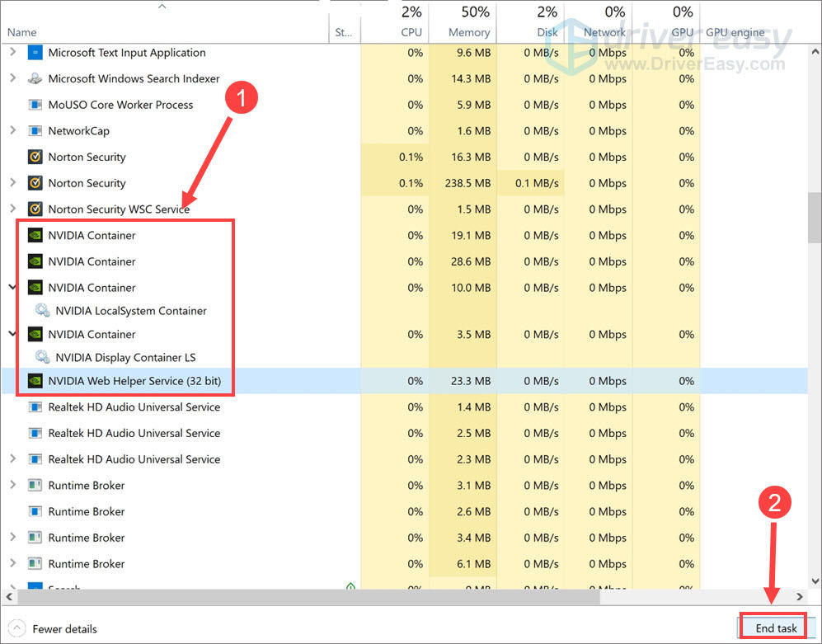Viewport: 822px width, 644px height.
Task: Click the Microsoft Windows Search Indexer icon
Action: coord(35,79)
